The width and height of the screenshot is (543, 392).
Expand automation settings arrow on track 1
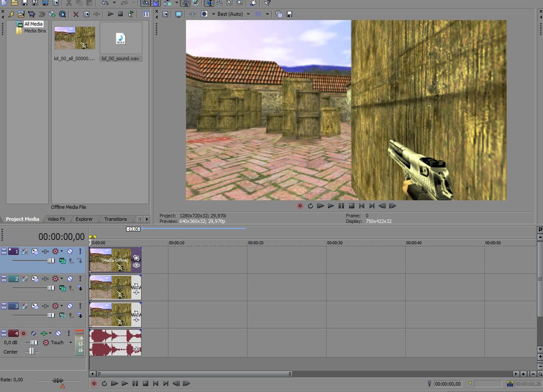click(x=62, y=252)
